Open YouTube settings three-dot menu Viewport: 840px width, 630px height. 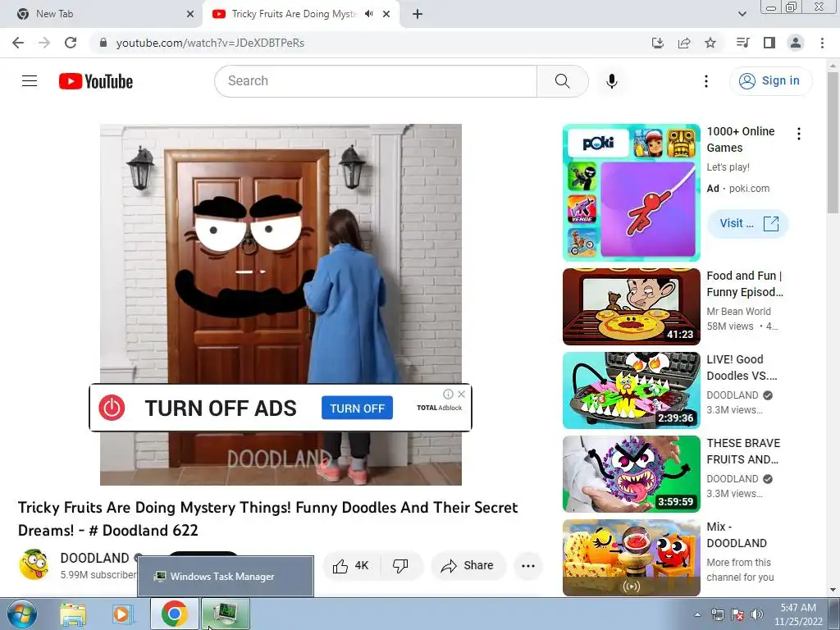pos(706,81)
